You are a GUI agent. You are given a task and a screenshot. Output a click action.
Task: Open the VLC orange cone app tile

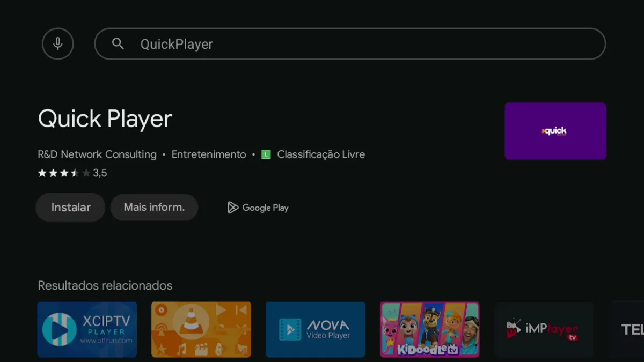tap(201, 329)
